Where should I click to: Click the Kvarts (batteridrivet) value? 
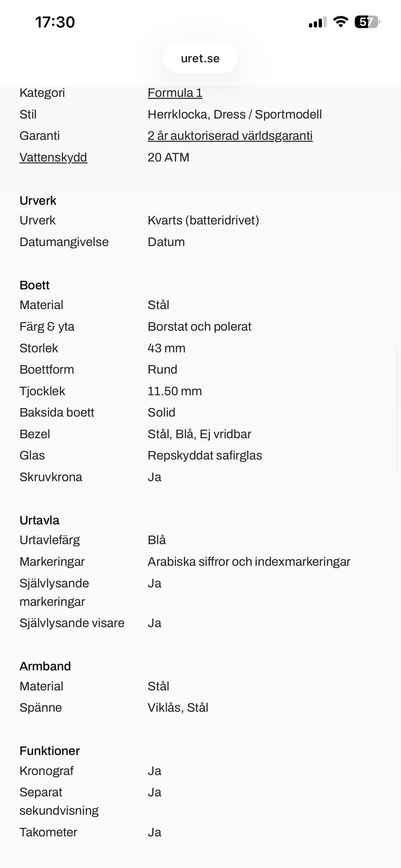pyautogui.click(x=203, y=221)
